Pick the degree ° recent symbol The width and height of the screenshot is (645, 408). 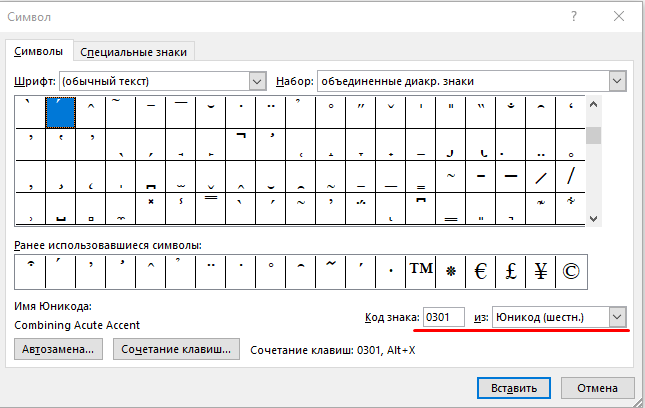(x=269, y=270)
